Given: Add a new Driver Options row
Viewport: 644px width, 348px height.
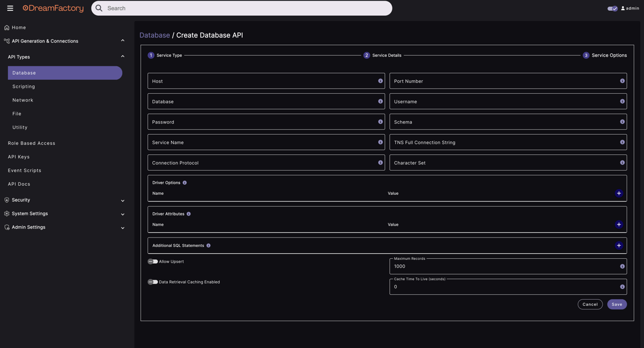Looking at the screenshot, I should [619, 193].
